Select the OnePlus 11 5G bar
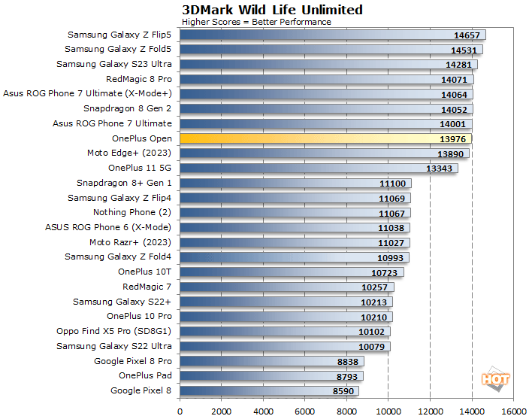 coord(319,168)
